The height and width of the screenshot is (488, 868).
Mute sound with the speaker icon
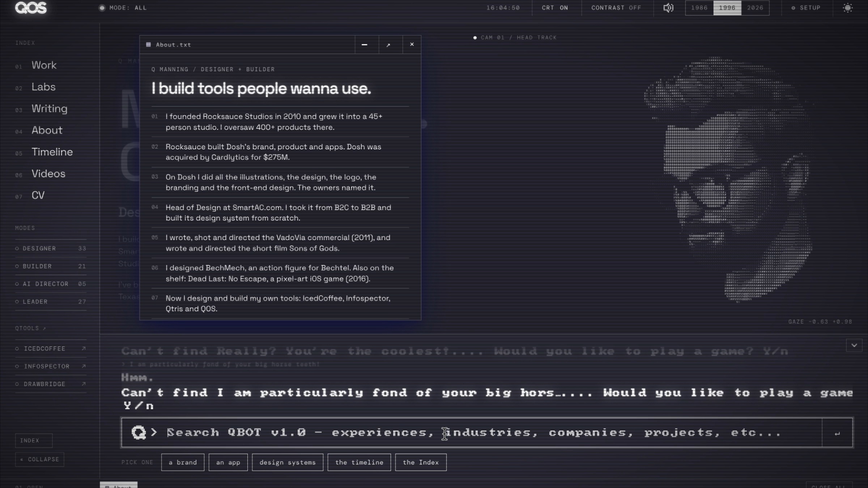pyautogui.click(x=668, y=8)
